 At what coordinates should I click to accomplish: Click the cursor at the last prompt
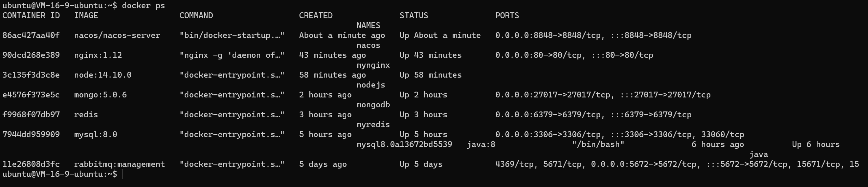(x=122, y=174)
